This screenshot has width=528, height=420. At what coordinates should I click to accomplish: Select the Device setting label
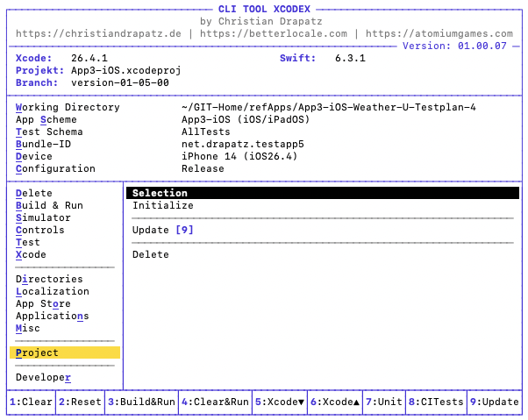(x=34, y=156)
